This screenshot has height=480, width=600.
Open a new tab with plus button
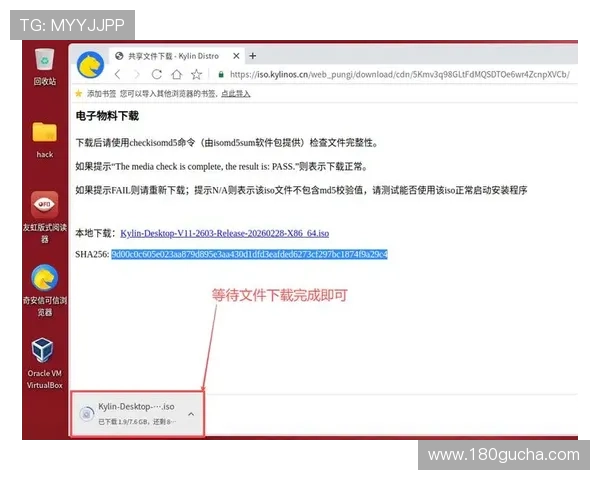tap(253, 56)
